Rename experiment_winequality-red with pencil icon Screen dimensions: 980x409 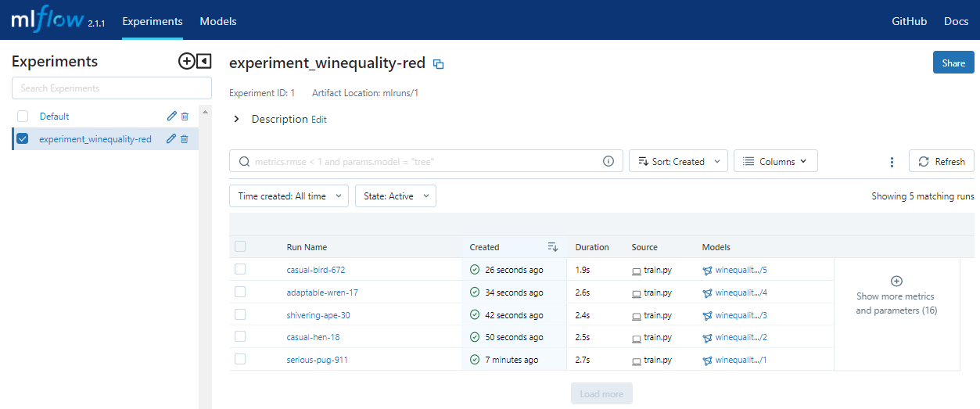tap(172, 139)
